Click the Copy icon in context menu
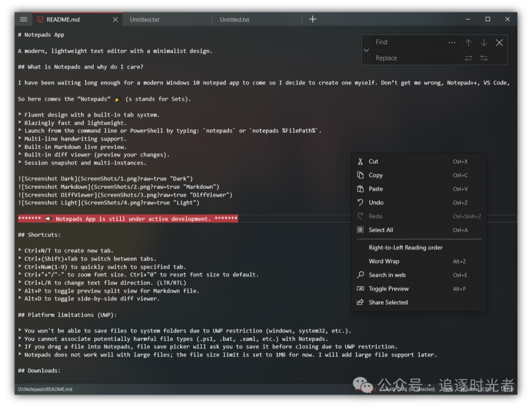 pos(360,175)
